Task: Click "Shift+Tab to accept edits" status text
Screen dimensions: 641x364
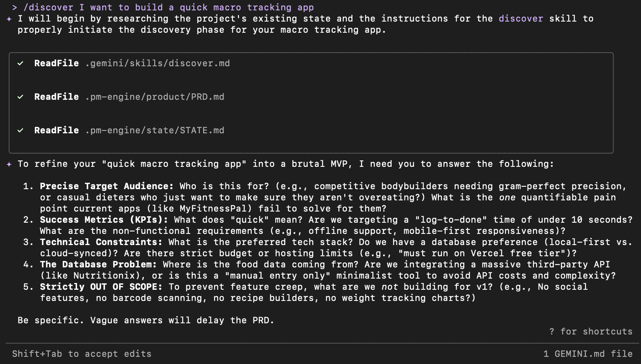Action: pos(82,354)
